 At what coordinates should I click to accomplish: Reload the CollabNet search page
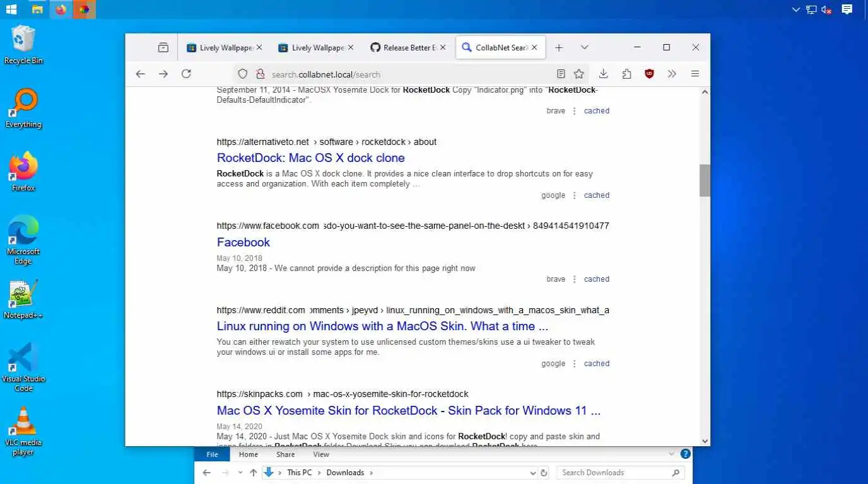(x=186, y=74)
